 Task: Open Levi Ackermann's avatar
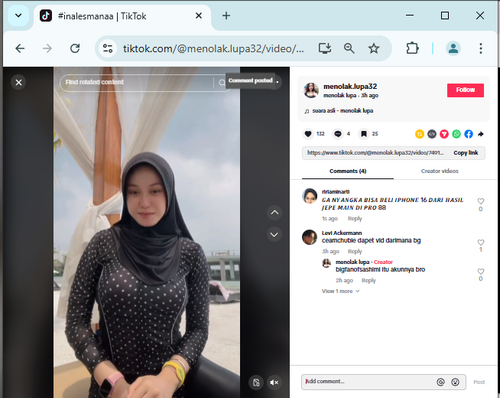coord(310,237)
